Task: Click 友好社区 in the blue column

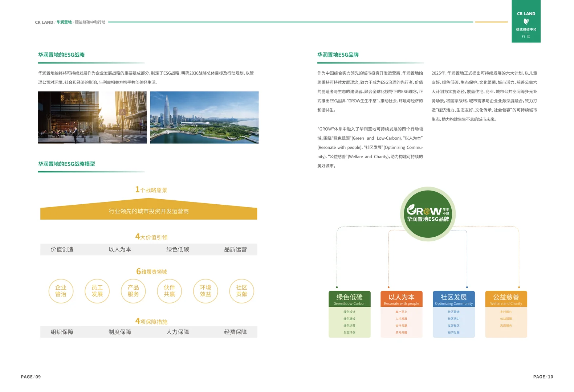Action: (453, 326)
